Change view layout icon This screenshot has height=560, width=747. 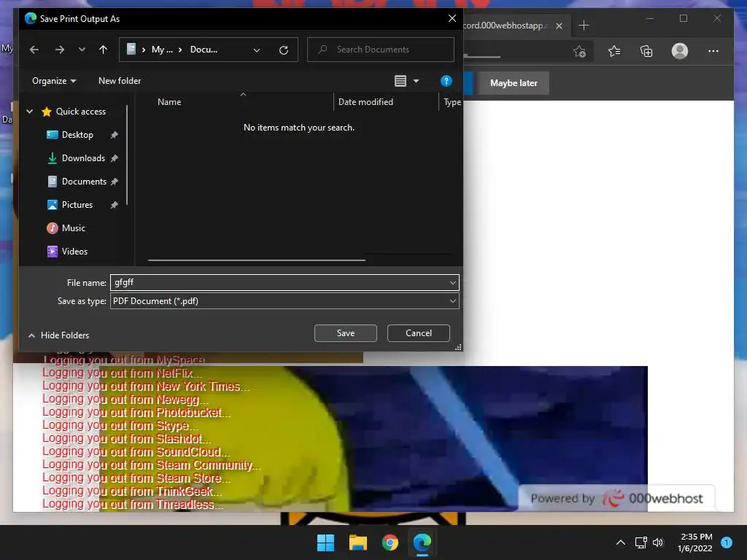(400, 81)
